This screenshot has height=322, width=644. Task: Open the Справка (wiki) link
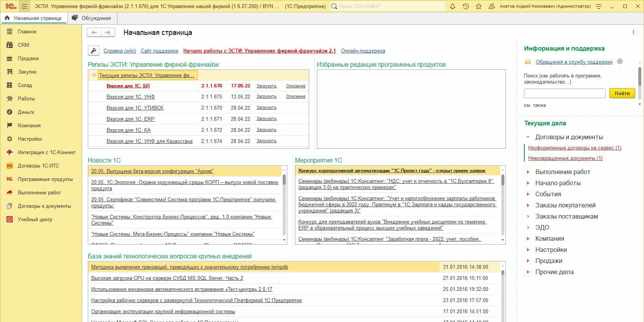click(x=120, y=51)
